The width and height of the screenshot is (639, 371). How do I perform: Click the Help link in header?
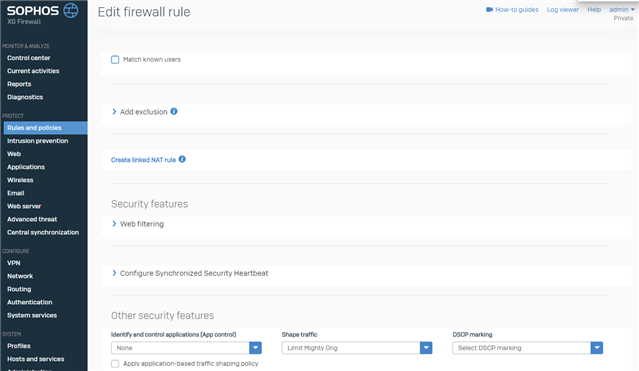coord(594,9)
